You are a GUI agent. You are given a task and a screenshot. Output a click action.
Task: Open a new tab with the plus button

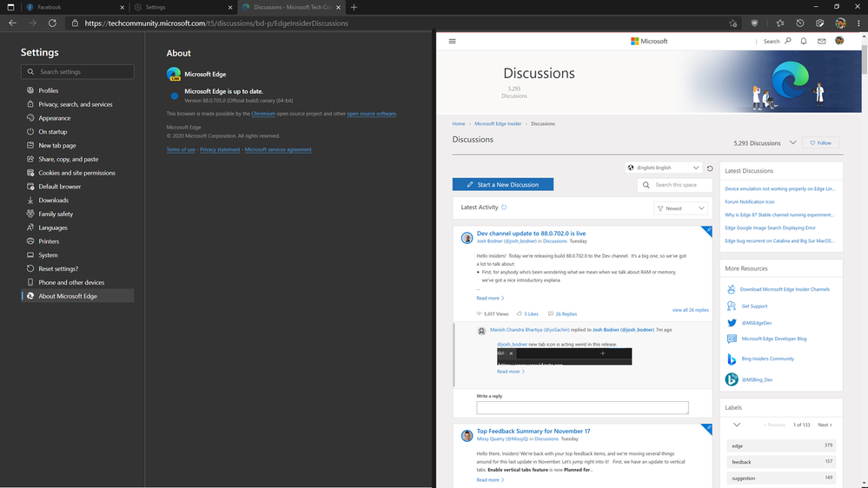354,7
